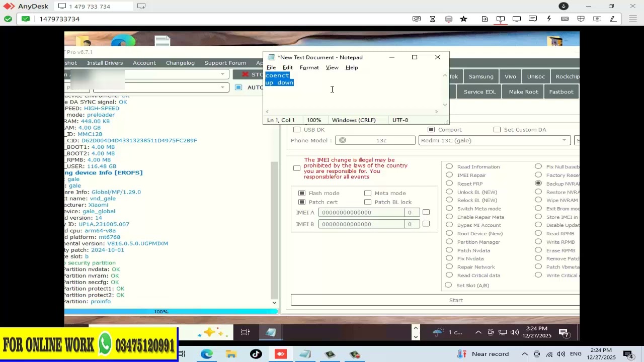Open the AnyDesk display settings monitor icon
644x362 pixels.
tap(517, 19)
